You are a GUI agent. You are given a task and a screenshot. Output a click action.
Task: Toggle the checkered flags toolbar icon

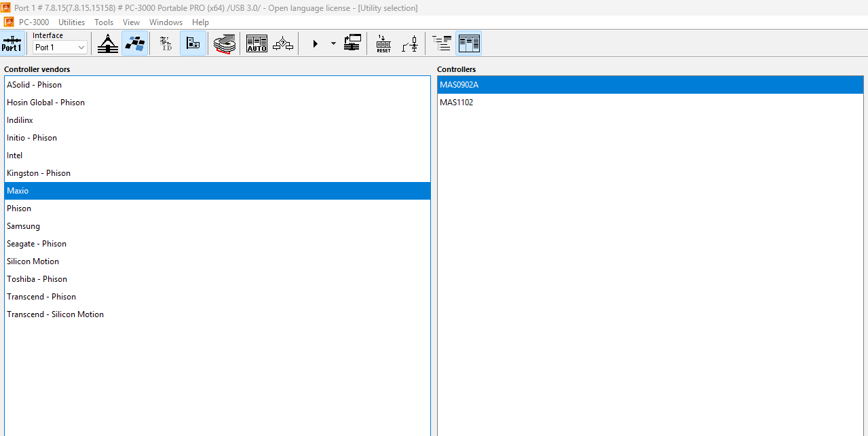(135, 43)
